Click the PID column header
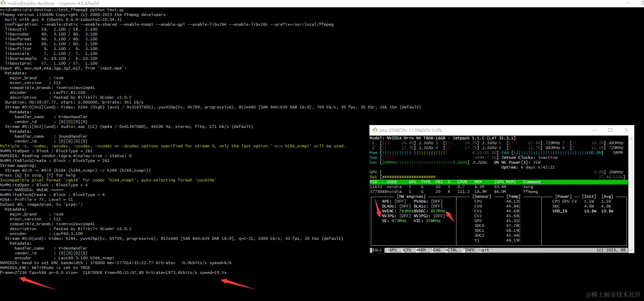 point(373,182)
